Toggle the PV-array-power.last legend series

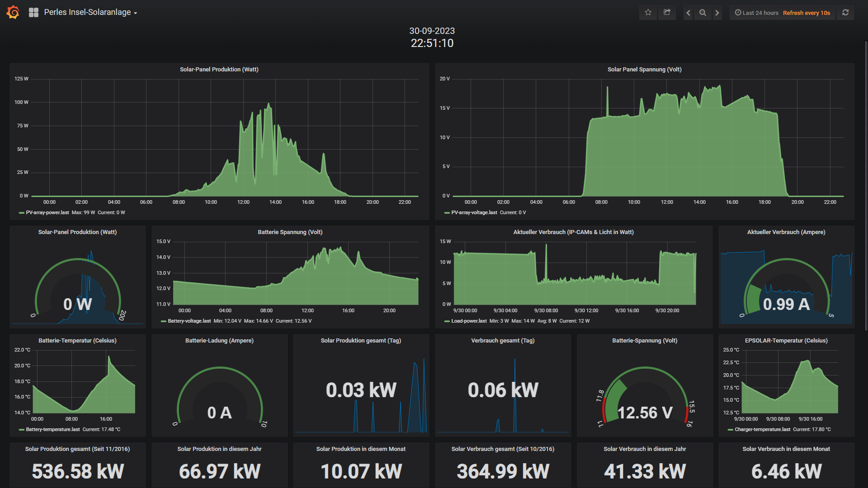[47, 212]
